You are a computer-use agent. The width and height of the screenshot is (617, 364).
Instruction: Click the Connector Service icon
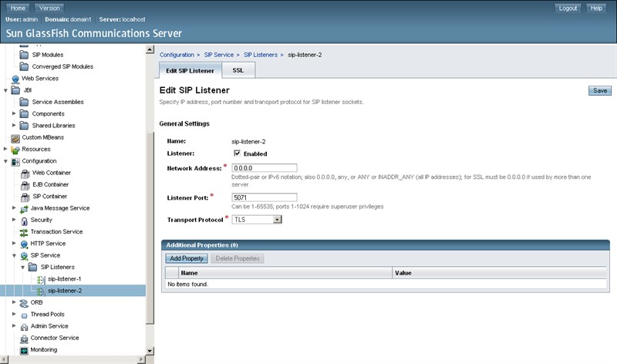click(24, 338)
